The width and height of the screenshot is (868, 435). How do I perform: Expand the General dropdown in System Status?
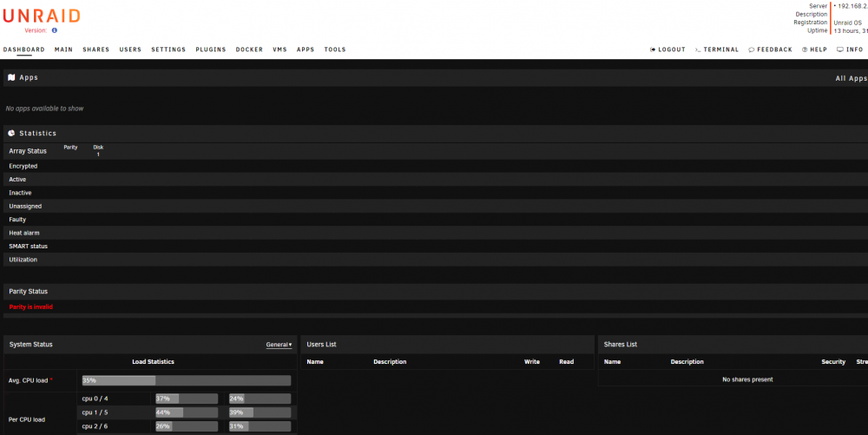point(279,344)
